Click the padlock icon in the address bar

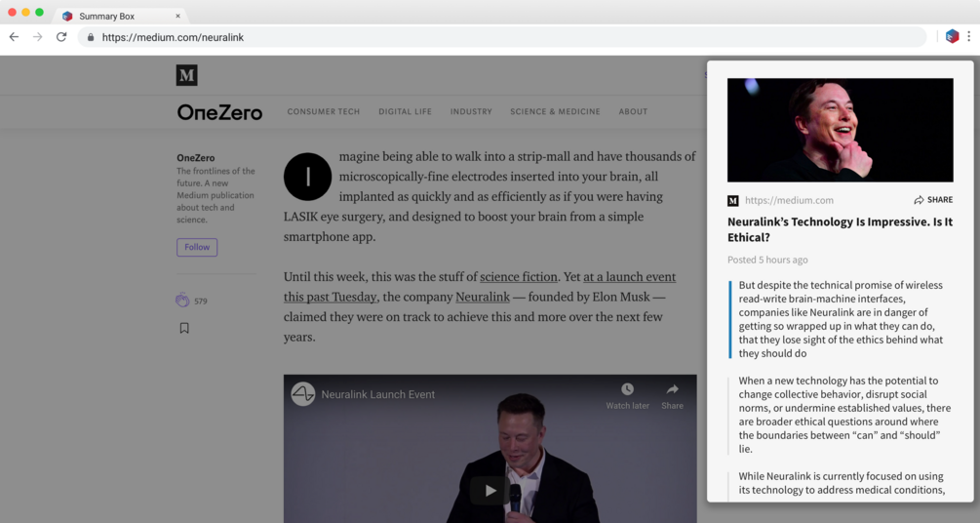coord(91,37)
